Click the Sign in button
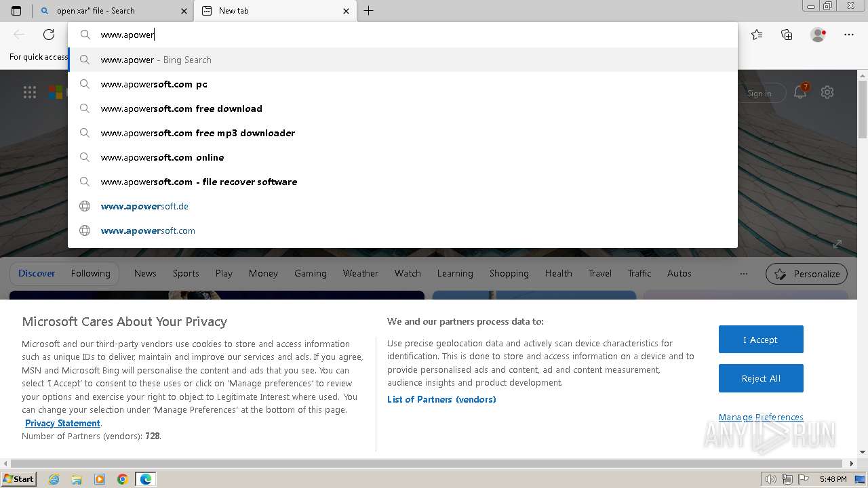 click(759, 93)
